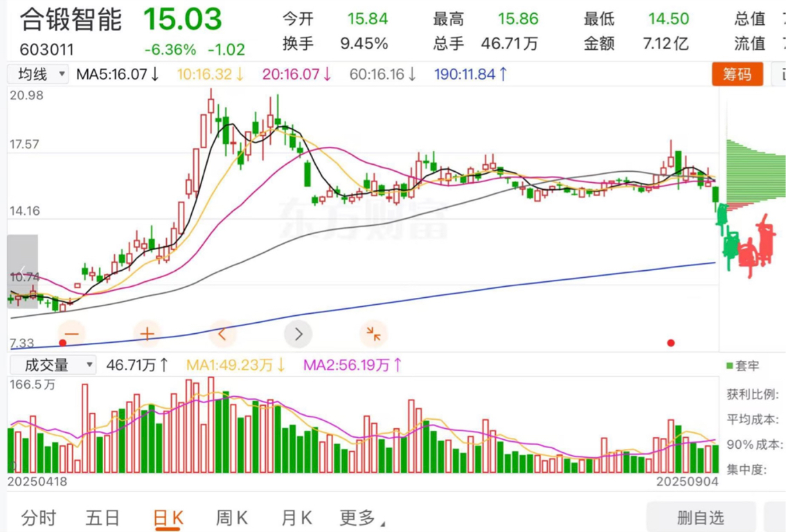The image size is (786, 532).
Task: Click the blue 190:11.84 MA label
Action: (x=471, y=74)
